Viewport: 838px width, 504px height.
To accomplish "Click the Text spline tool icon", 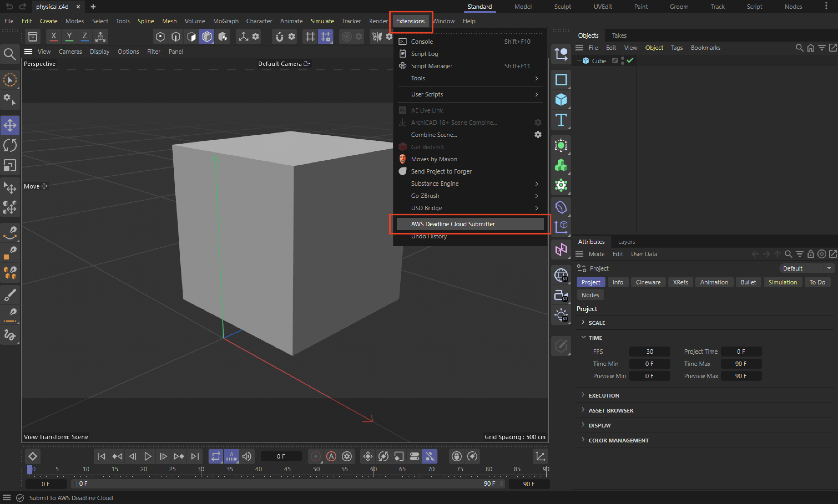I will point(561,120).
